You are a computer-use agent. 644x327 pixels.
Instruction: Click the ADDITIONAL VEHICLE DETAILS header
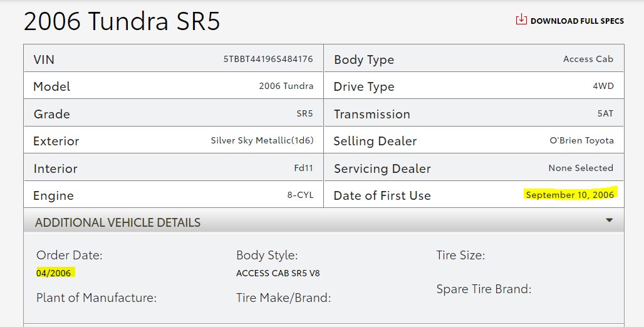tap(118, 222)
